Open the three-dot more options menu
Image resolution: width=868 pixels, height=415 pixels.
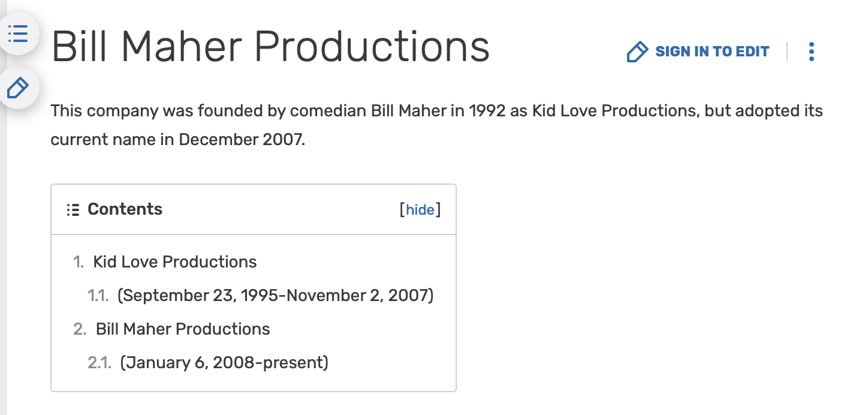[x=812, y=52]
